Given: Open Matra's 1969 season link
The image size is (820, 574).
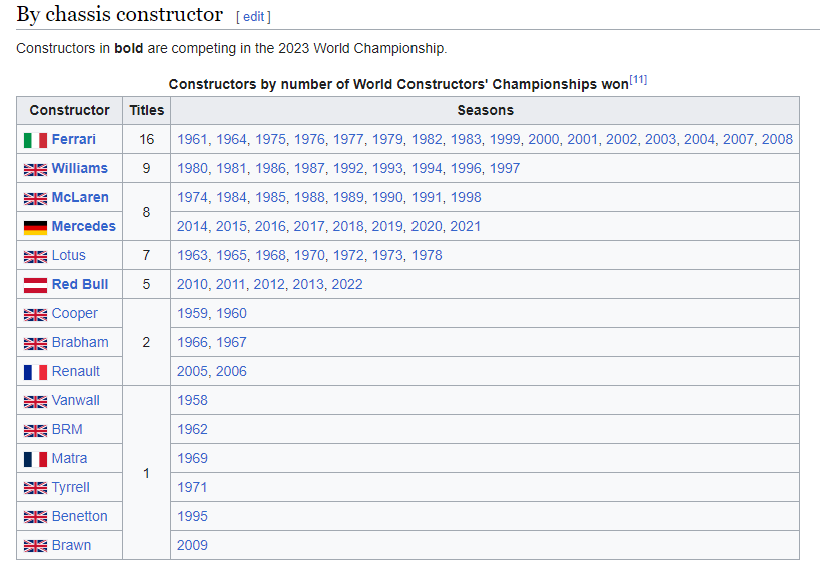Looking at the screenshot, I should [192, 458].
